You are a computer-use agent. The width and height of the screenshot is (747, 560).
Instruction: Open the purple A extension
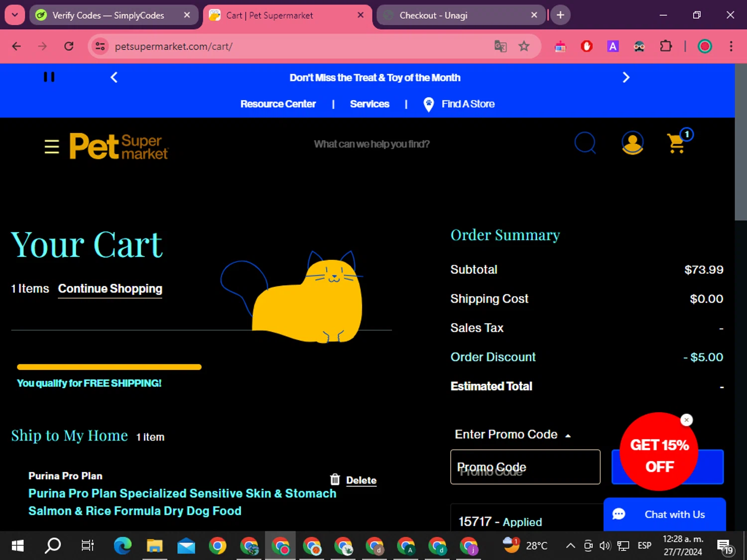(x=613, y=46)
